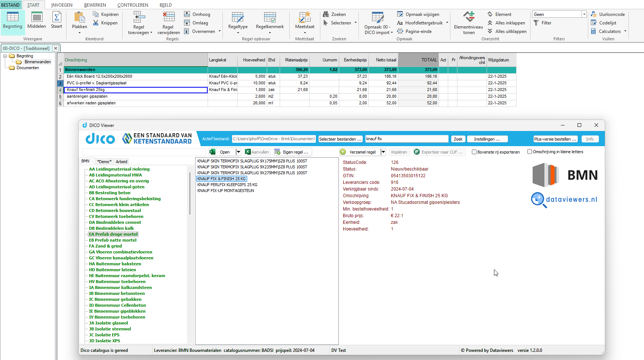Click the Excel Open button in DICO Viewer
Viewport: 644px width, 360px height.
tap(222, 152)
